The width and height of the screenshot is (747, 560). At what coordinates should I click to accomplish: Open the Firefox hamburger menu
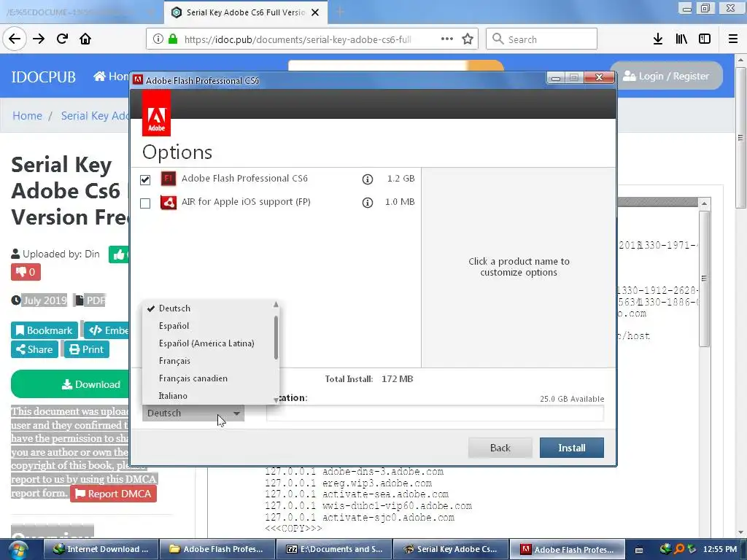click(733, 39)
